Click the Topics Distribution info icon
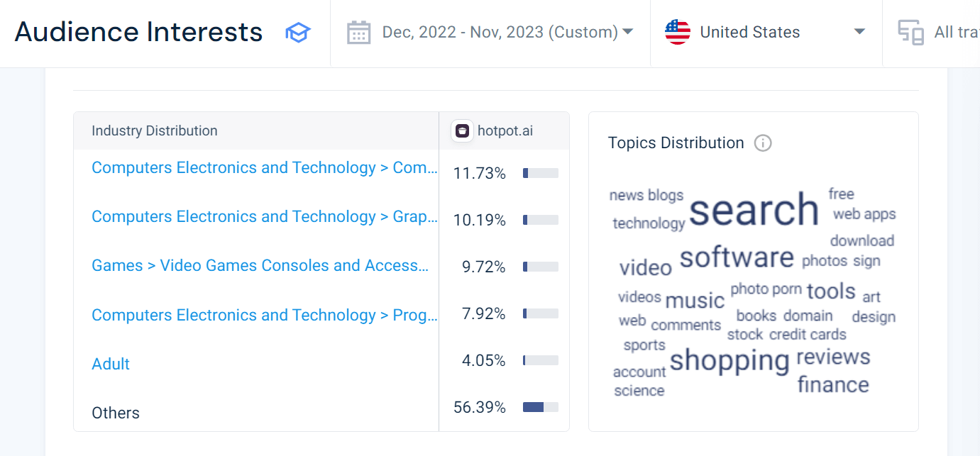 (x=763, y=143)
